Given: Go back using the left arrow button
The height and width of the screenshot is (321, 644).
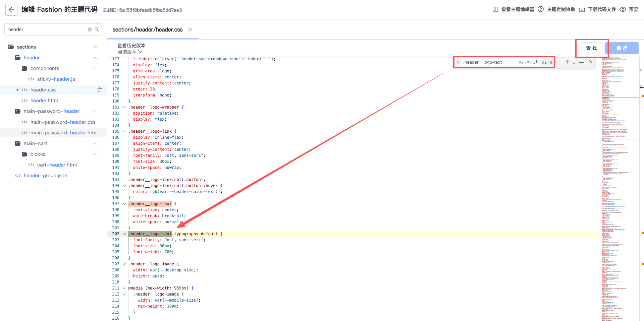Looking at the screenshot, I should point(11,10).
